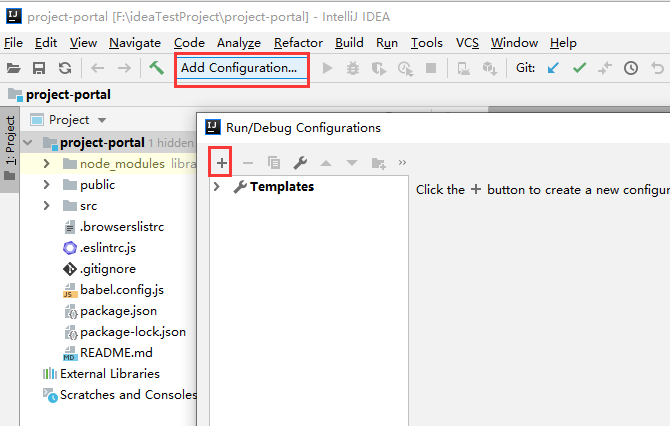670x426 pixels.
Task: Click the Save All disk icon
Action: tap(39, 68)
